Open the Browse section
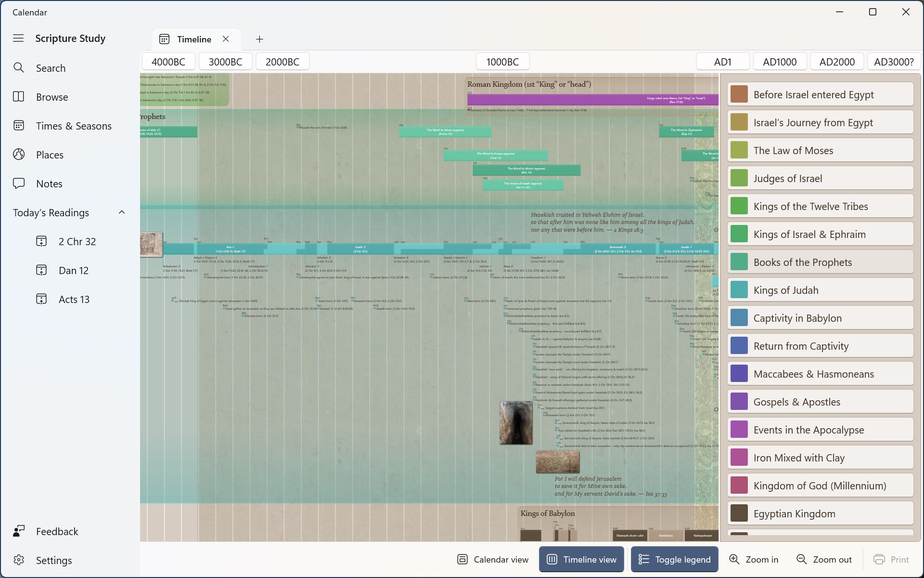This screenshot has height=578, width=924. tap(51, 97)
